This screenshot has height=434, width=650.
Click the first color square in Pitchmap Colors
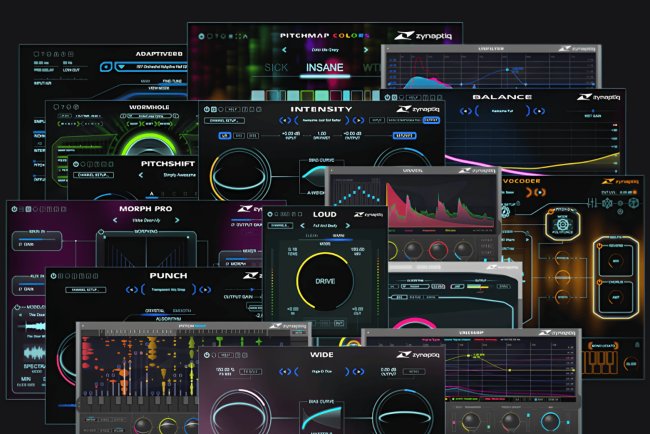(x=257, y=96)
